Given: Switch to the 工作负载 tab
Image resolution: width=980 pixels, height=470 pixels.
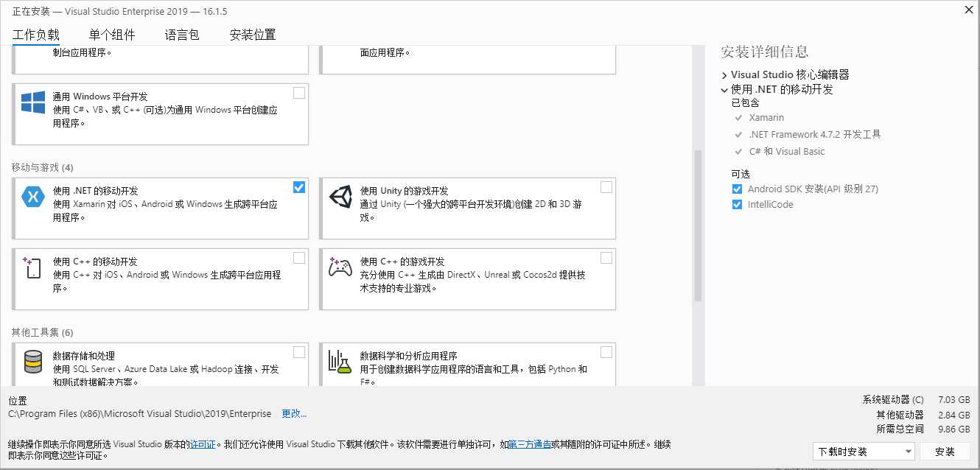Looking at the screenshot, I should [x=35, y=35].
